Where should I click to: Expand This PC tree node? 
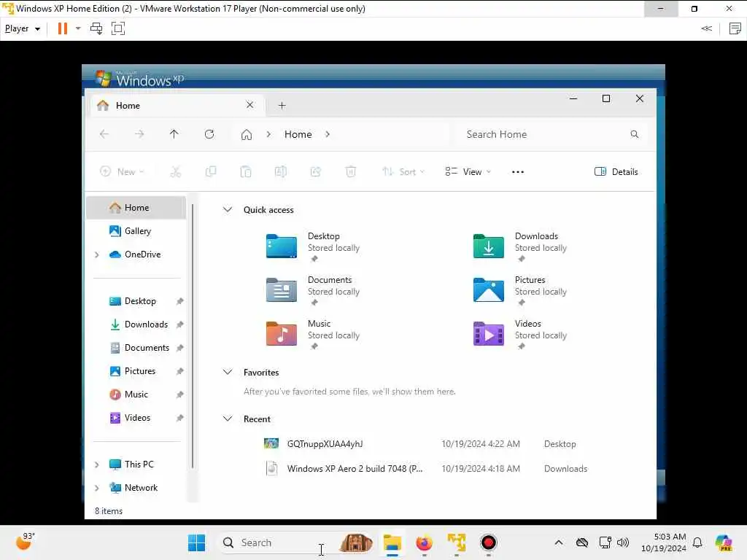pos(97,464)
